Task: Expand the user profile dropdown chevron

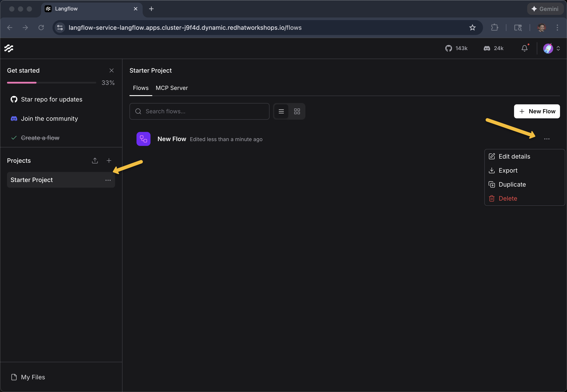Action: pos(558,48)
